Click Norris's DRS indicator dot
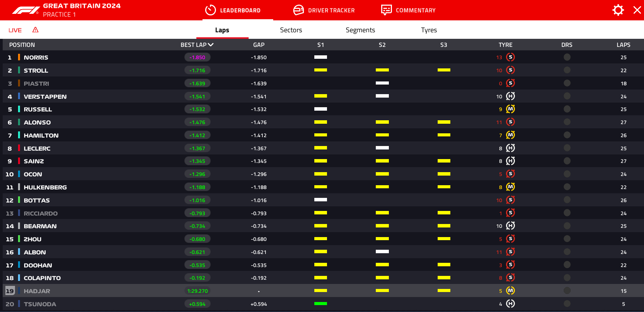 (567, 57)
